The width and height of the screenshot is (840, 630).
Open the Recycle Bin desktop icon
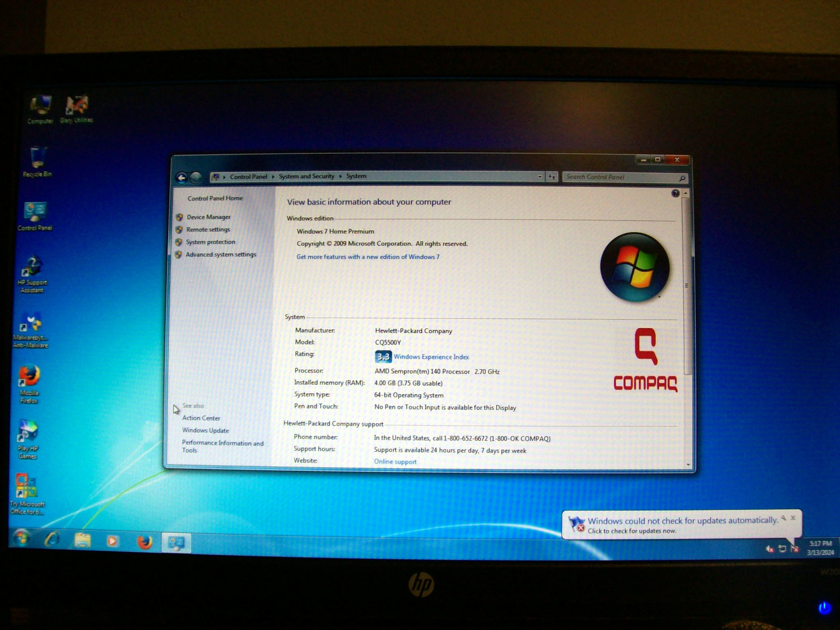37,162
